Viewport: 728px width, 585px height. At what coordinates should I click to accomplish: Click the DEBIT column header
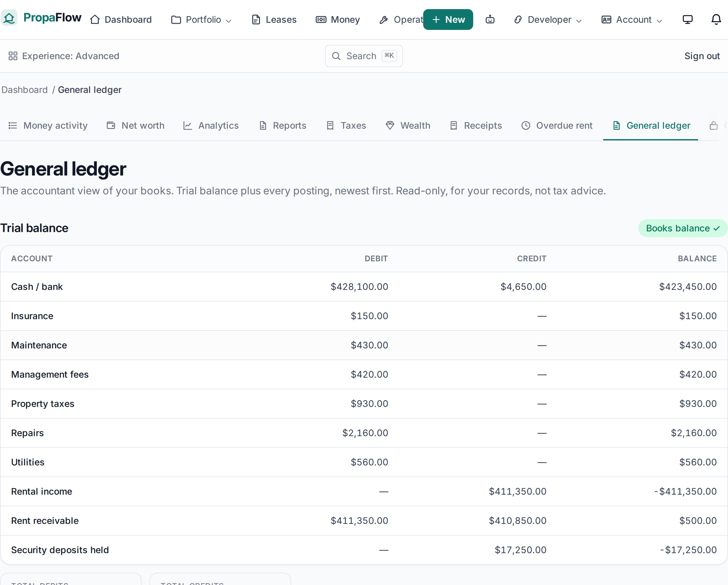pyautogui.click(x=376, y=259)
